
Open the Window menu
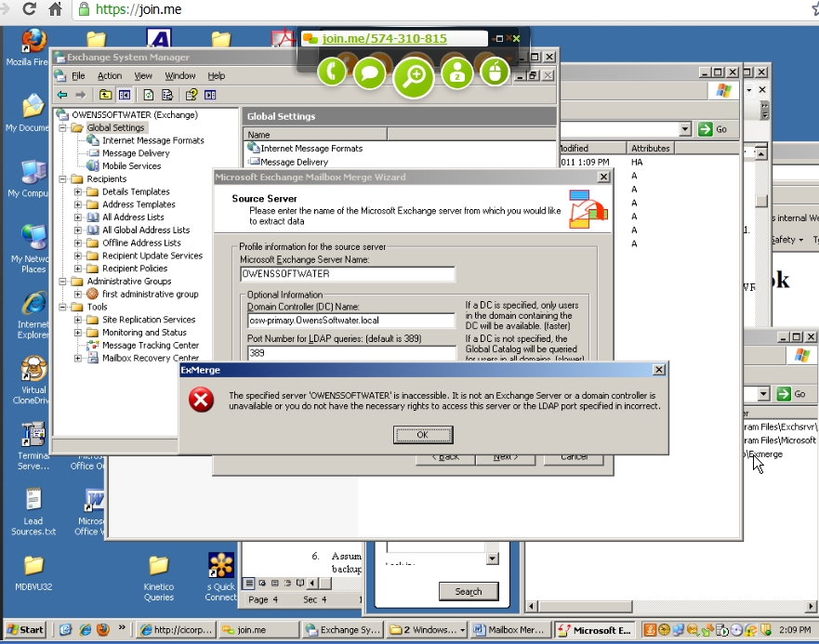pos(179,76)
